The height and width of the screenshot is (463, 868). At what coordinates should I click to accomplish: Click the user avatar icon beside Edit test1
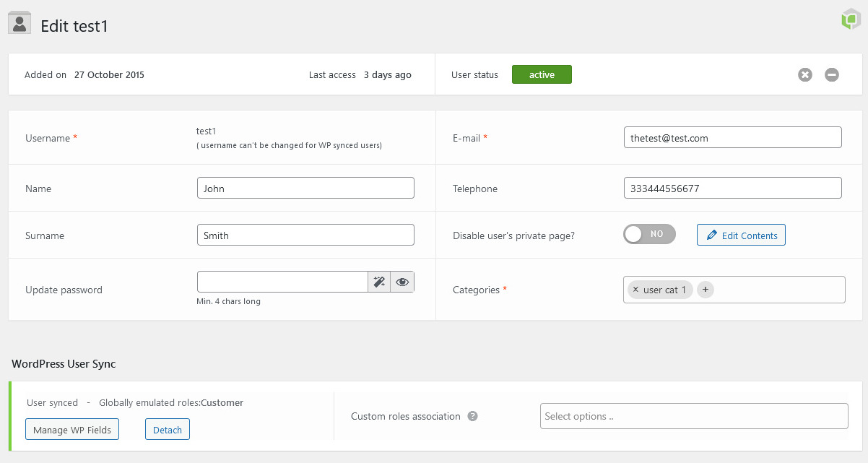pos(19,23)
